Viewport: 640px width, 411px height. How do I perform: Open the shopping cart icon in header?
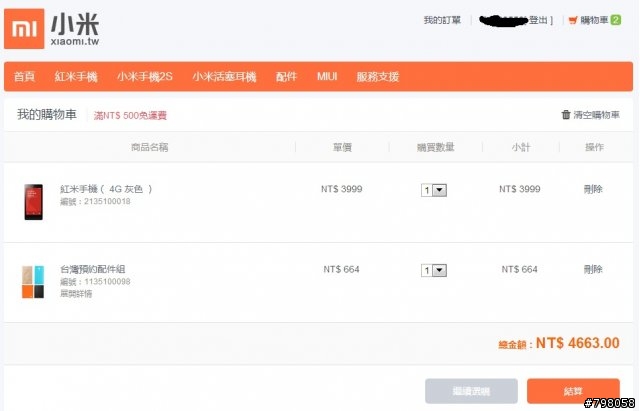click(573, 20)
